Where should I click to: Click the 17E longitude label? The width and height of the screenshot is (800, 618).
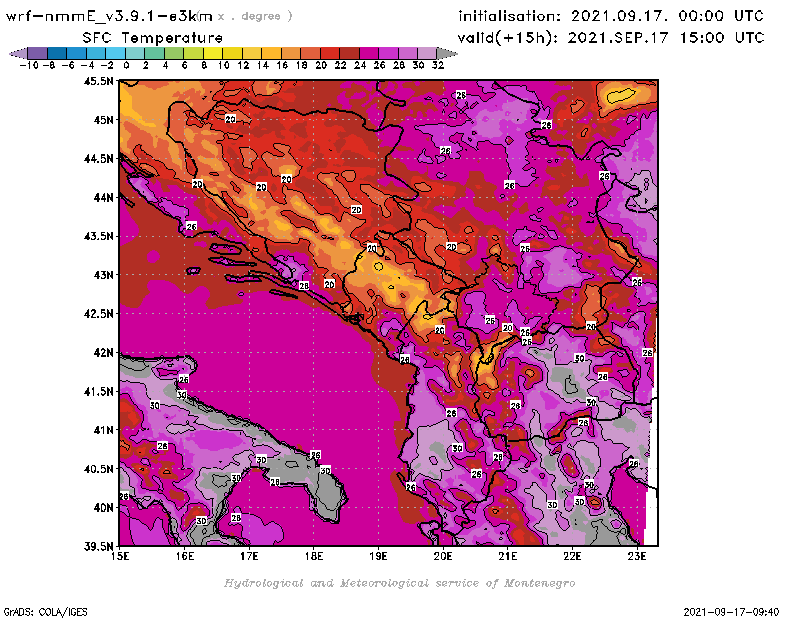(x=249, y=556)
